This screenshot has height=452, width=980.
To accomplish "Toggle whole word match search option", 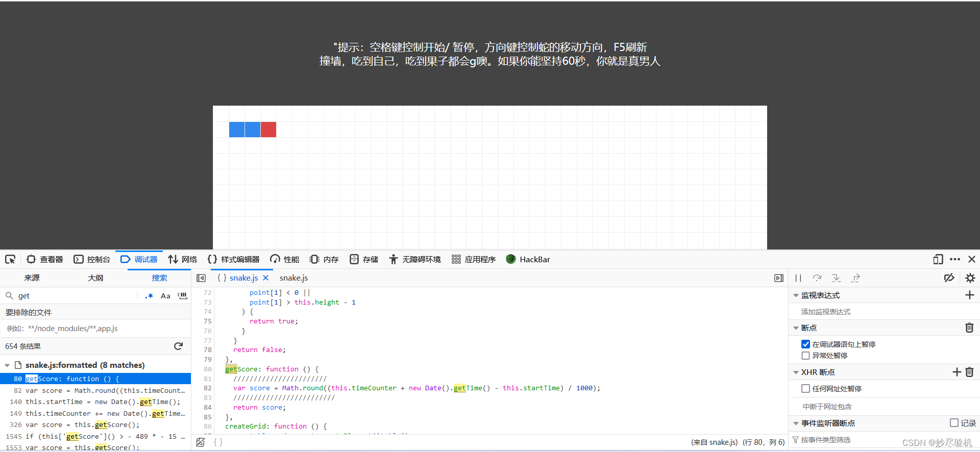I will click(x=182, y=295).
